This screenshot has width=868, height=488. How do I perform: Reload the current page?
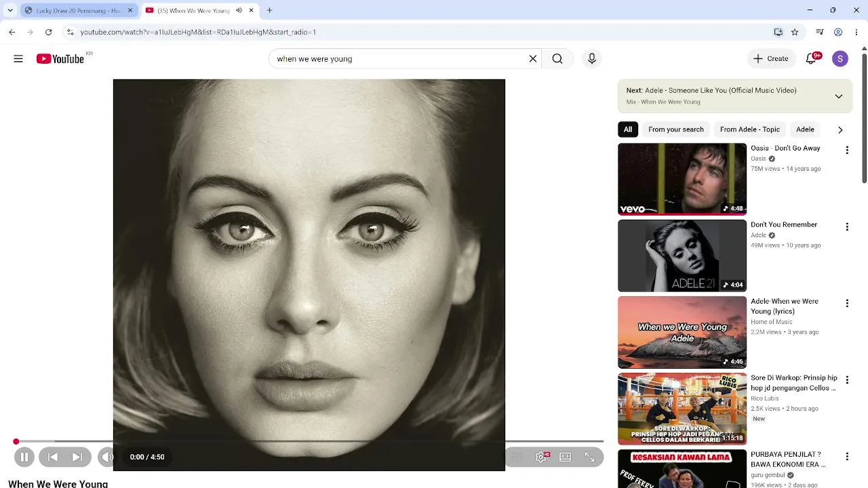(48, 32)
